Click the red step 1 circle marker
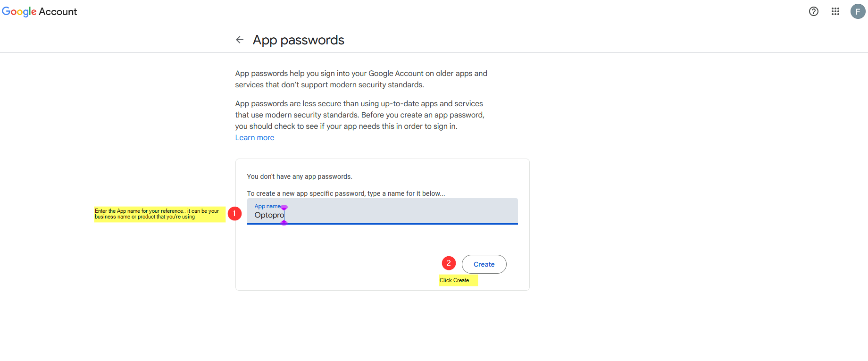This screenshot has width=868, height=361. click(x=234, y=214)
